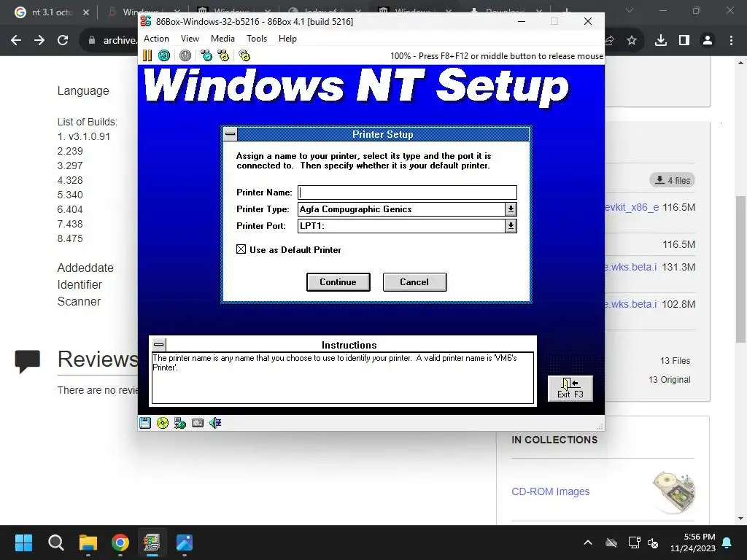Click taskbar clock showing 5:56 PM
Screen dimensions: 747x560
coord(693,542)
